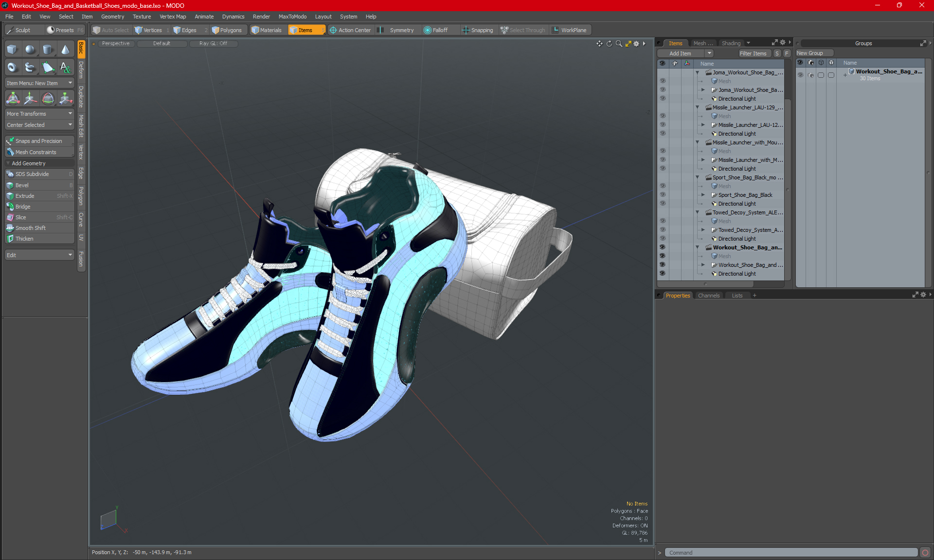Click the Bevel tool
This screenshot has height=560, width=934.
[x=22, y=185]
